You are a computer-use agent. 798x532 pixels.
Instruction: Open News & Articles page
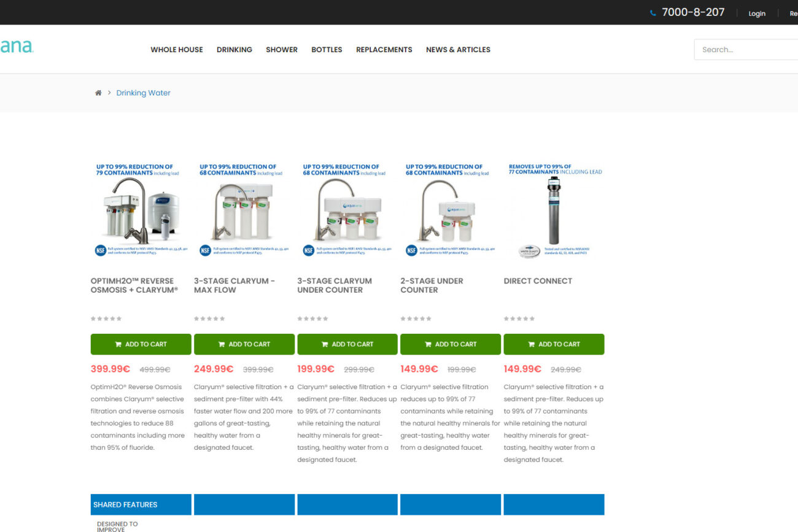click(x=458, y=50)
